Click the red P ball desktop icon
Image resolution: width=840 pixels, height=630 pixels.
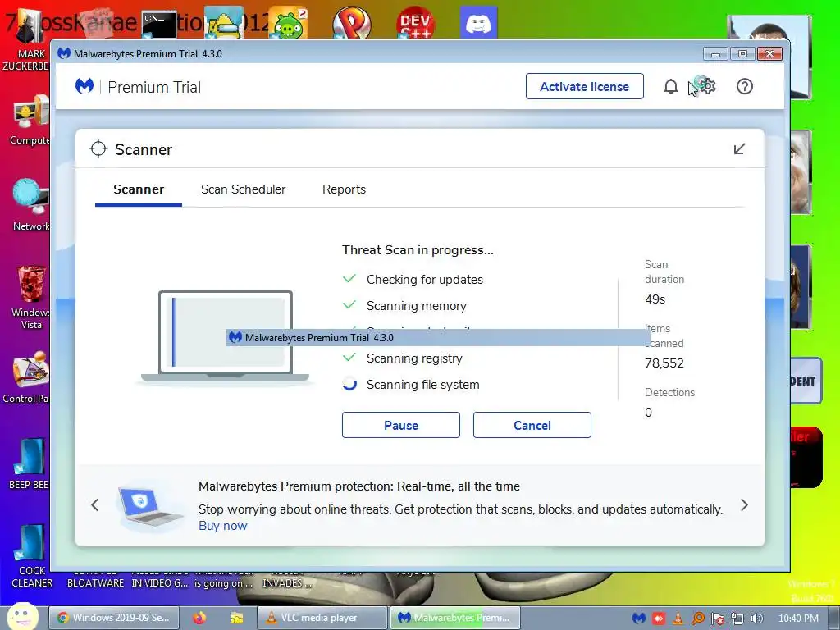click(x=351, y=22)
